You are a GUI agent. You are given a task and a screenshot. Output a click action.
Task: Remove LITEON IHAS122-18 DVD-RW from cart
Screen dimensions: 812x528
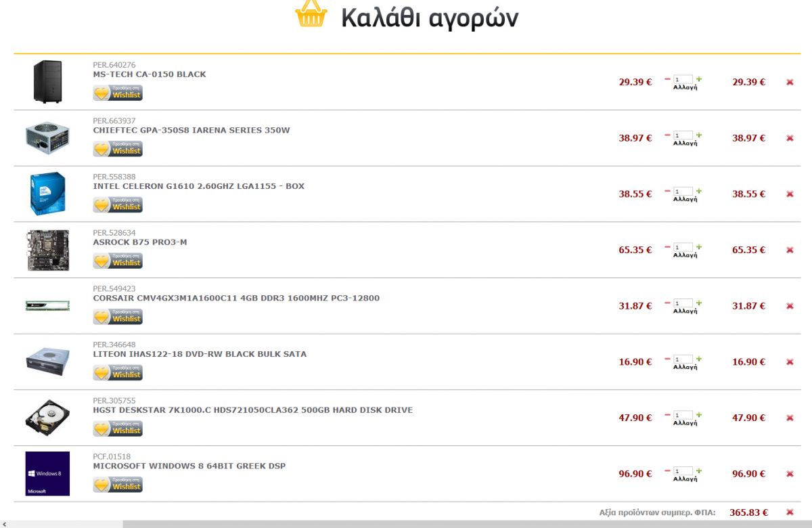[790, 362]
